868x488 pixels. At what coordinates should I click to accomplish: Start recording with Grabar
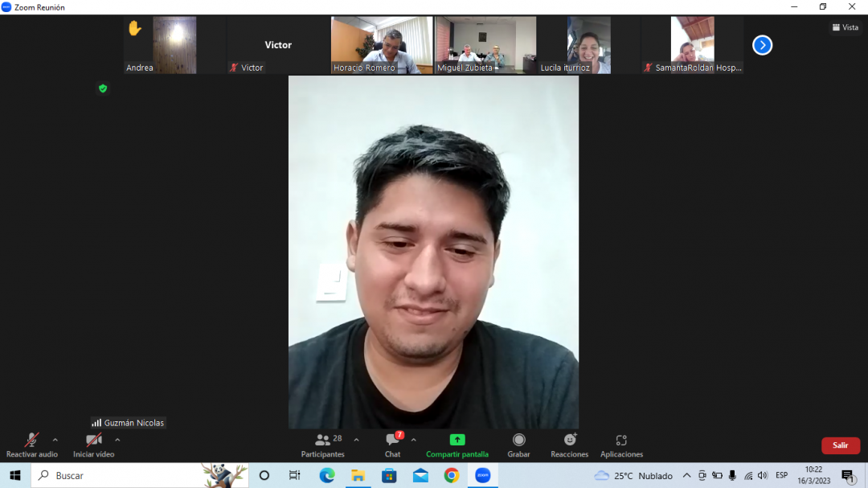tap(518, 445)
